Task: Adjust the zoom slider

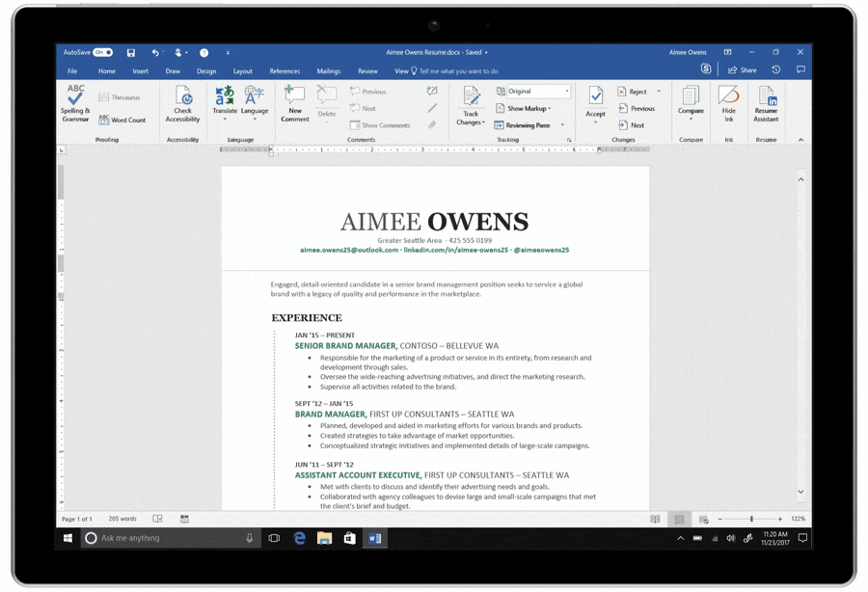Action: point(750,519)
